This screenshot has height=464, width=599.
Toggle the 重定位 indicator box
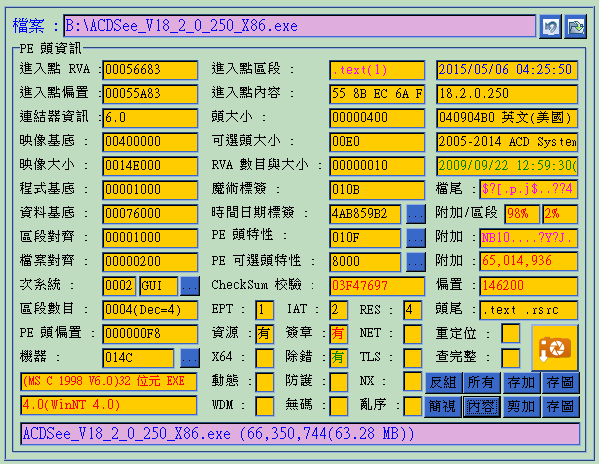pyautogui.click(x=511, y=334)
